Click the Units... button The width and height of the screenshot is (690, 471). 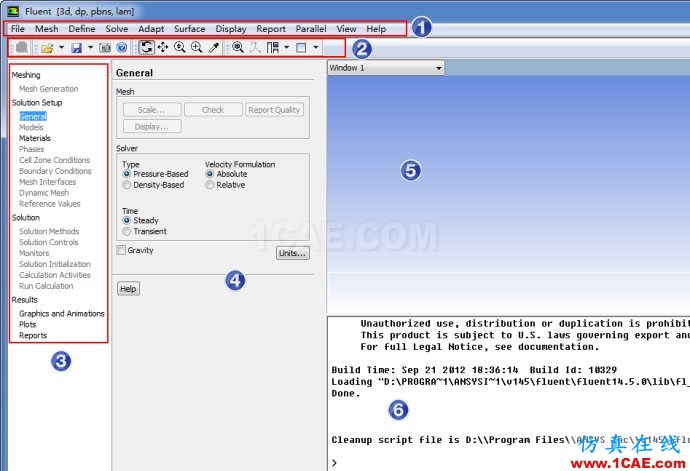click(x=293, y=253)
